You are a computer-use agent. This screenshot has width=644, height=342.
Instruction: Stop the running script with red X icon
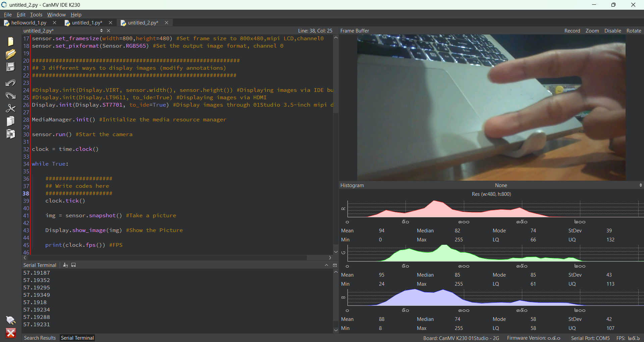pyautogui.click(x=11, y=333)
